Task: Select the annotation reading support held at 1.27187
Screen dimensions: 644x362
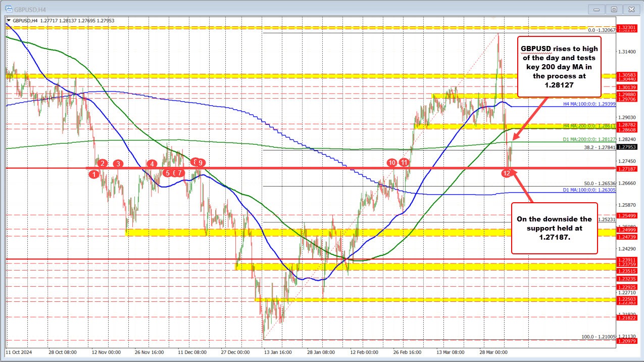Action: pos(554,228)
